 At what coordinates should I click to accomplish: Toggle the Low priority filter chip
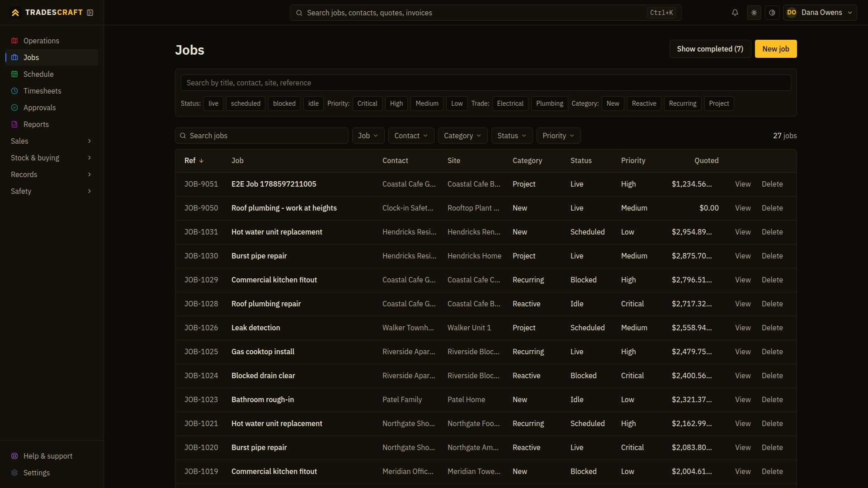[457, 103]
